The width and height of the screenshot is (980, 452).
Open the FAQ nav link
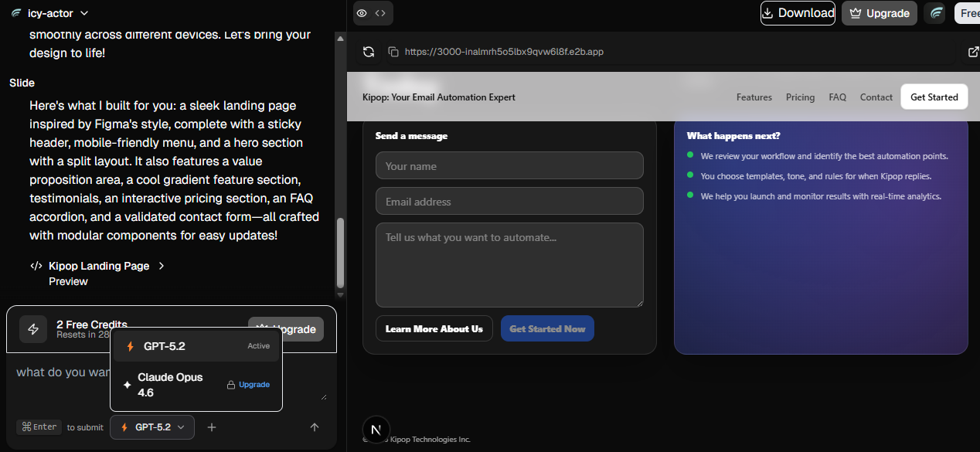coord(837,97)
